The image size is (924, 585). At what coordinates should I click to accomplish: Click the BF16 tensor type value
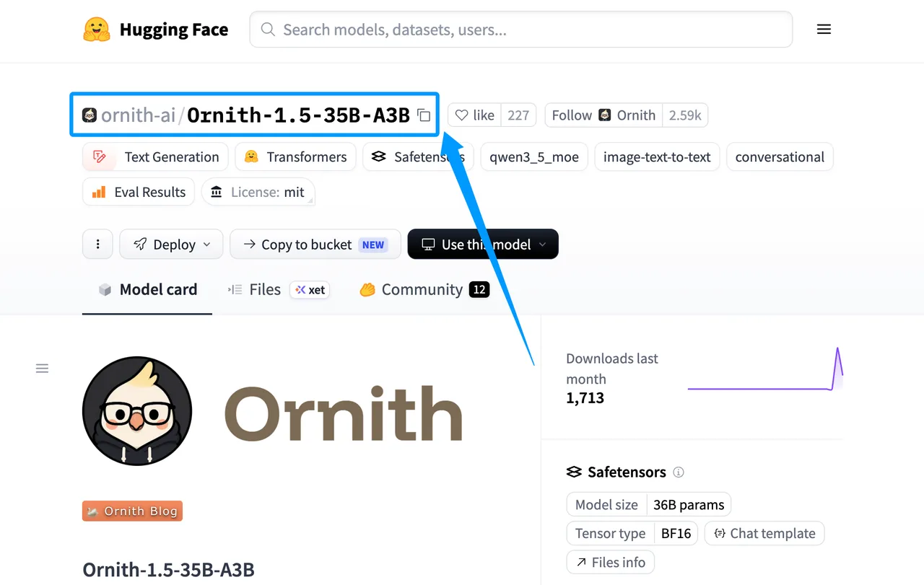coord(676,534)
